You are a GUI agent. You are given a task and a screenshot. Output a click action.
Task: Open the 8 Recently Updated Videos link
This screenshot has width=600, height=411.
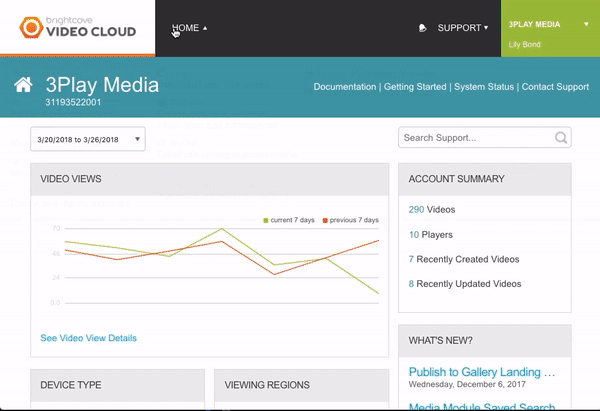click(465, 284)
